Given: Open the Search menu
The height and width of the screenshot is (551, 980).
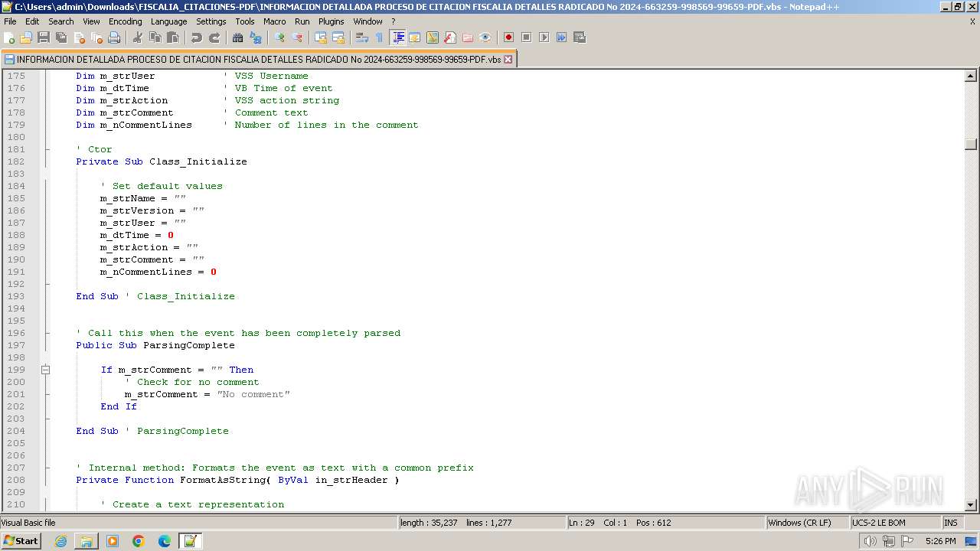Looking at the screenshot, I should click(61, 21).
